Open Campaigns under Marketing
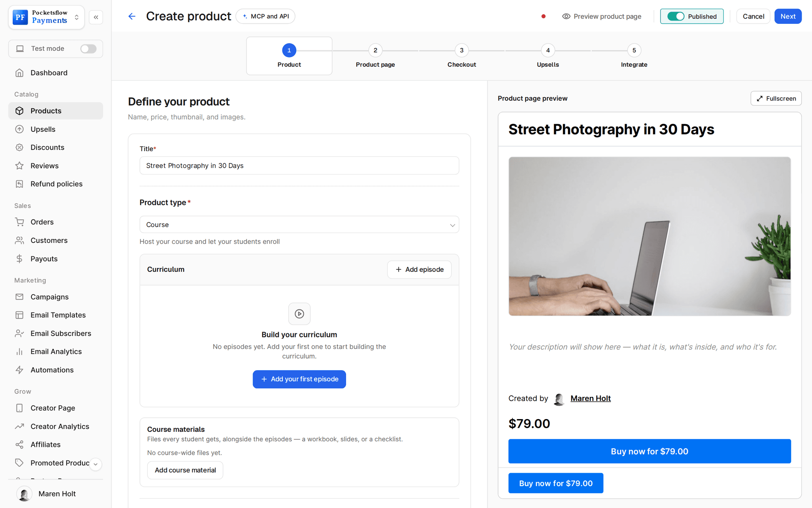Viewport: 812px width, 508px height. [56, 297]
